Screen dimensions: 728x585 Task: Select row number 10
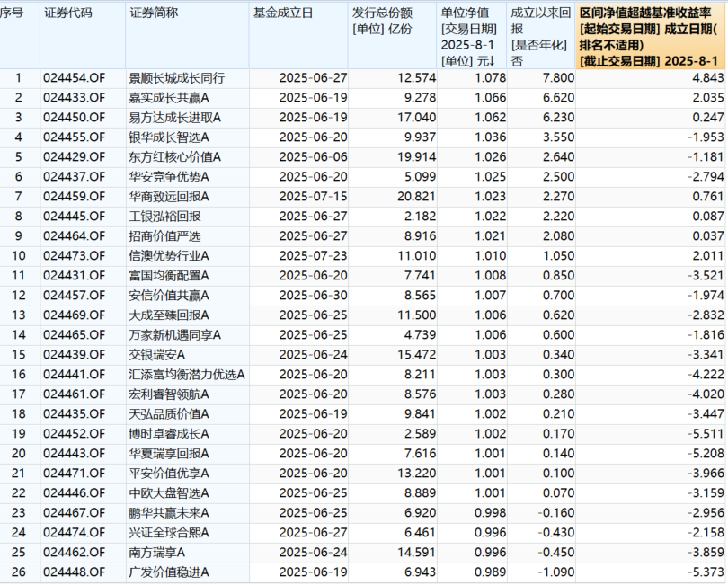(18, 256)
